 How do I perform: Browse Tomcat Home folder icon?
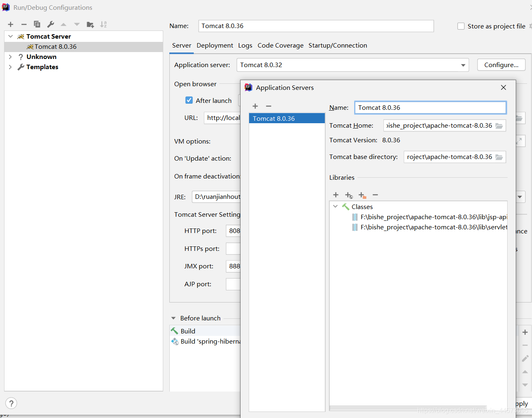click(499, 126)
